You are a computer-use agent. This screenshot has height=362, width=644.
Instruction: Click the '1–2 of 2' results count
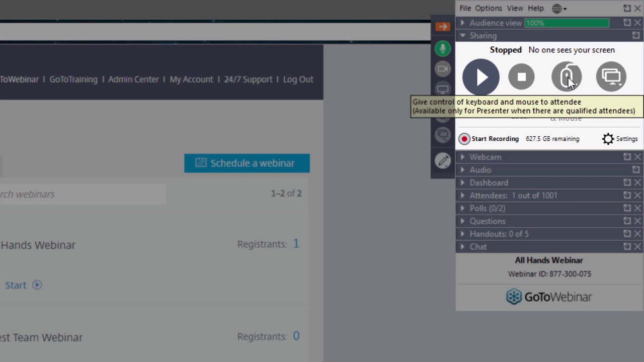coord(286,194)
